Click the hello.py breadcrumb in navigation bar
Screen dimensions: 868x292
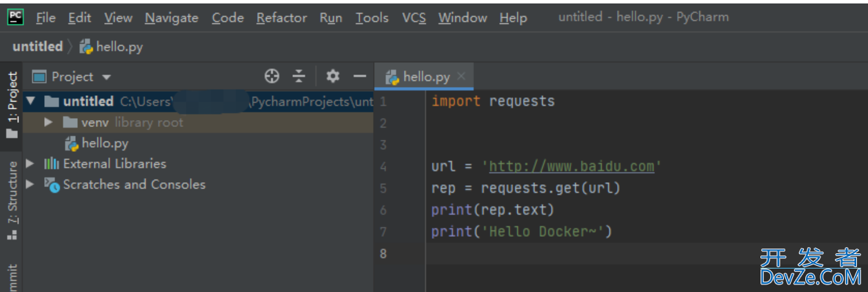(x=112, y=47)
